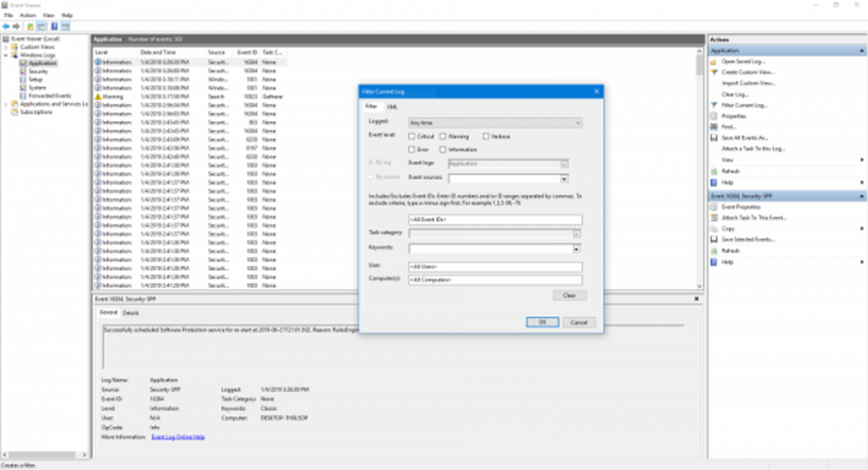Open the View submenu in Actions pane

point(786,160)
